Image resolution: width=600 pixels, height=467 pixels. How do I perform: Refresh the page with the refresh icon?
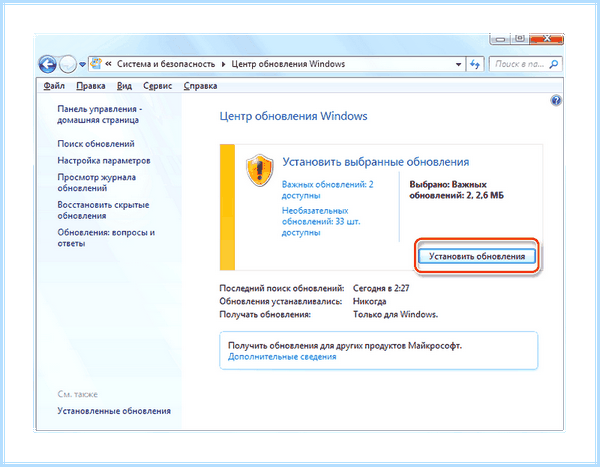475,64
